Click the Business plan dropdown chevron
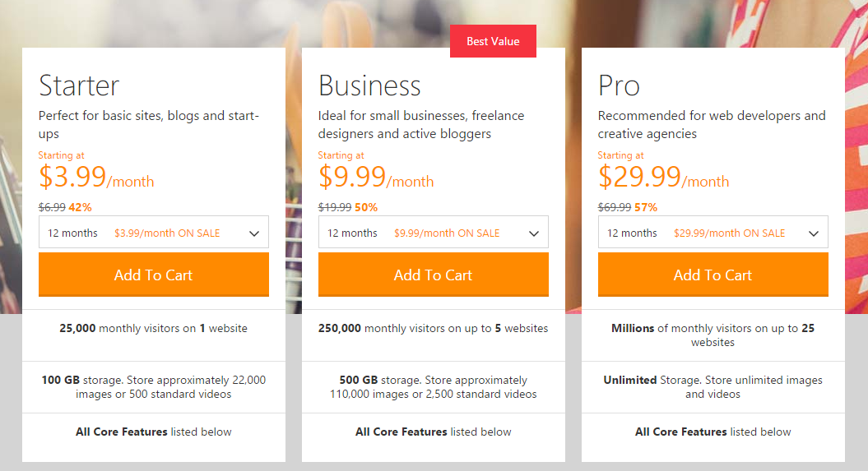Viewport: 868px width, 471px height. pos(534,233)
